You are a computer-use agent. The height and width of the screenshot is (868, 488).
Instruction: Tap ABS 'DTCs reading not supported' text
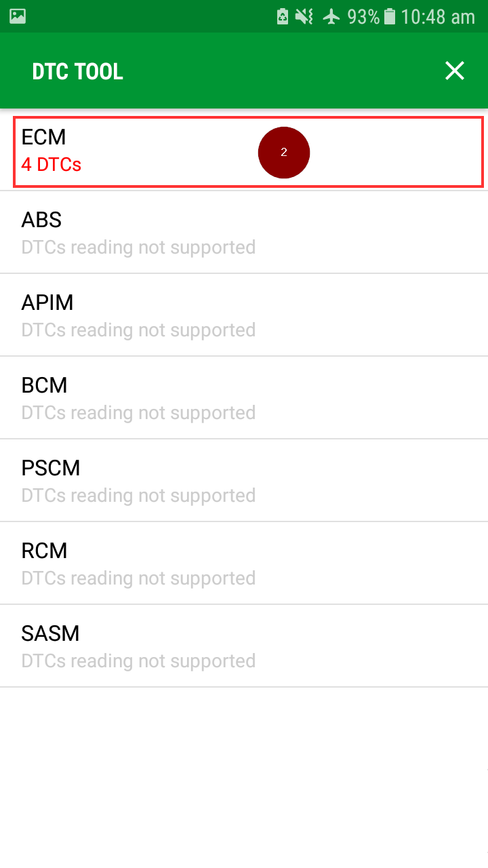pos(138,248)
